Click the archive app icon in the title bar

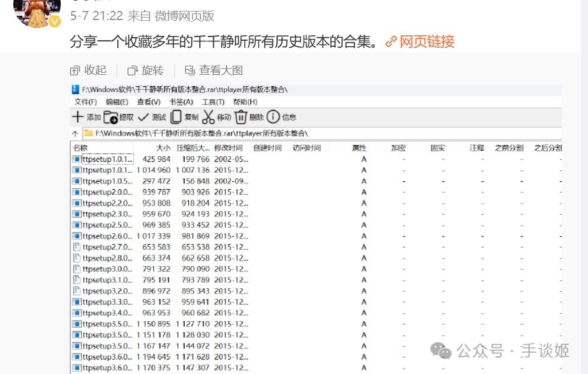75,89
